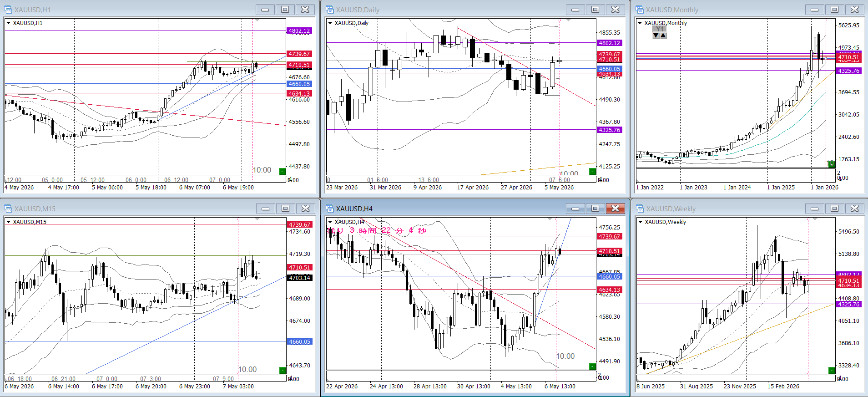868x397 pixels.
Task: Click the gray chart shift triangle in H1 chart
Action: [257, 20]
